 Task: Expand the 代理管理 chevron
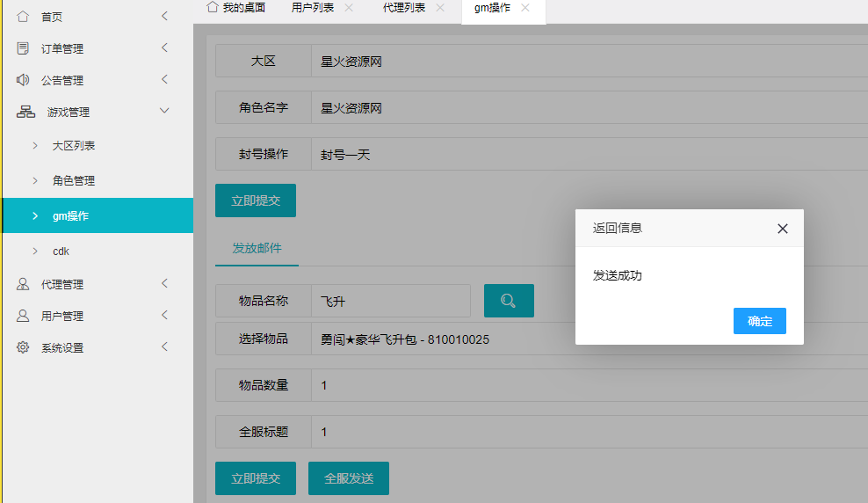[x=164, y=284]
